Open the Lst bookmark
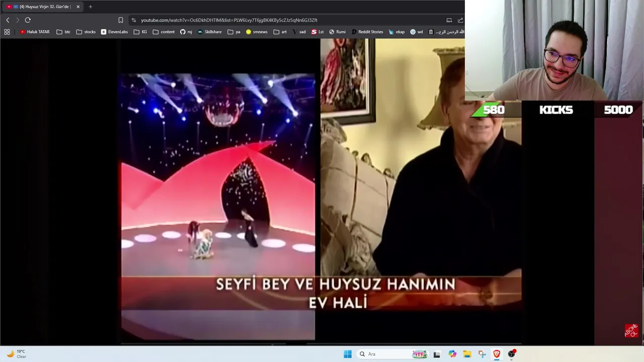644x362 pixels. [x=317, y=32]
